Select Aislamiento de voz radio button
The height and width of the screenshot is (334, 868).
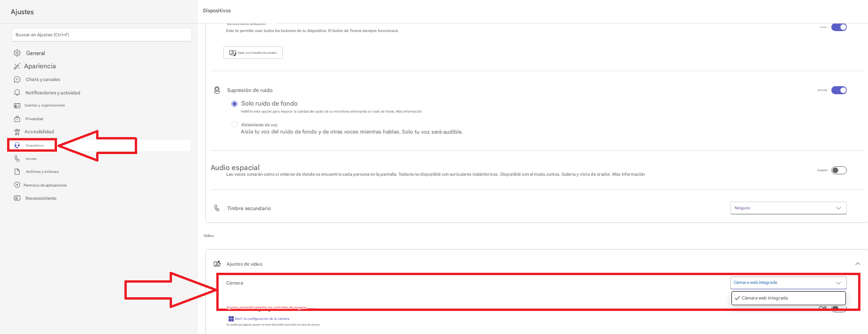[234, 124]
